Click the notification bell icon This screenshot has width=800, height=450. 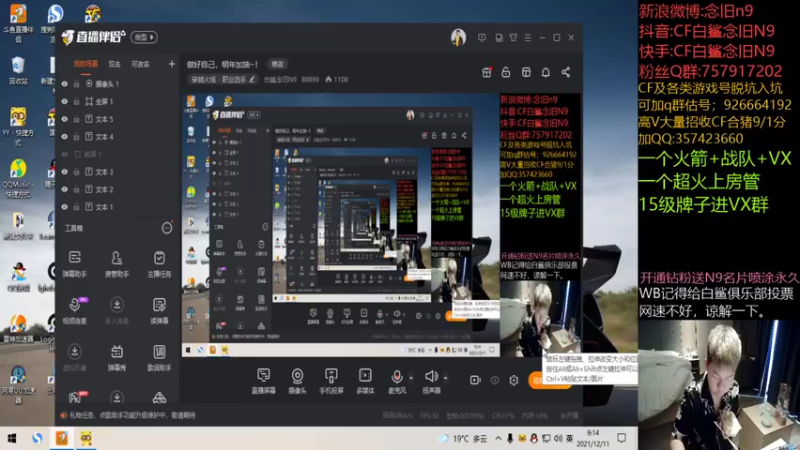pyautogui.click(x=546, y=72)
